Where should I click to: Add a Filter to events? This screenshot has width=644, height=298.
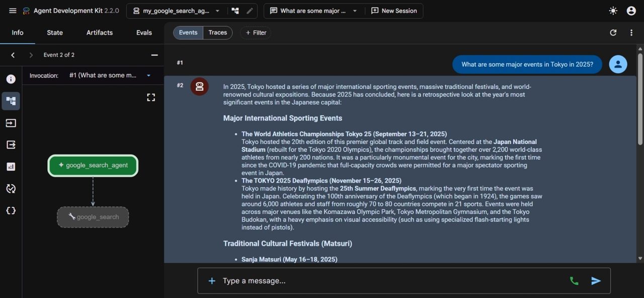pos(256,33)
